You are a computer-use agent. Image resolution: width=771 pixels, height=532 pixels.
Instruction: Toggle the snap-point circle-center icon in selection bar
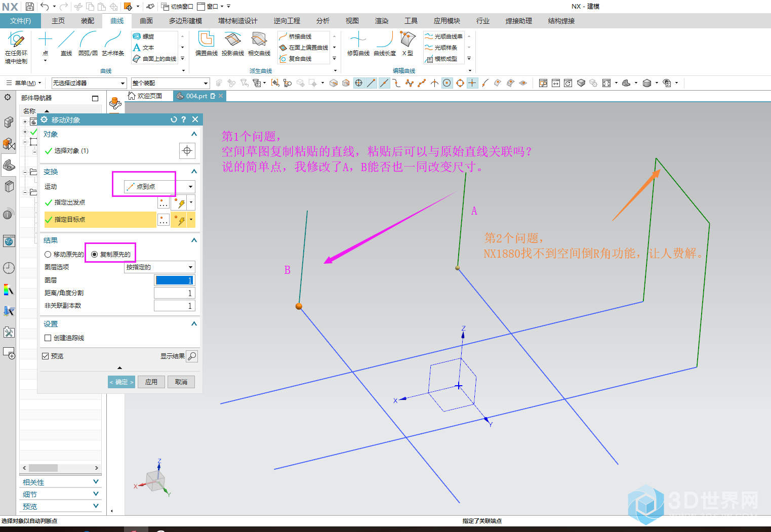click(447, 83)
